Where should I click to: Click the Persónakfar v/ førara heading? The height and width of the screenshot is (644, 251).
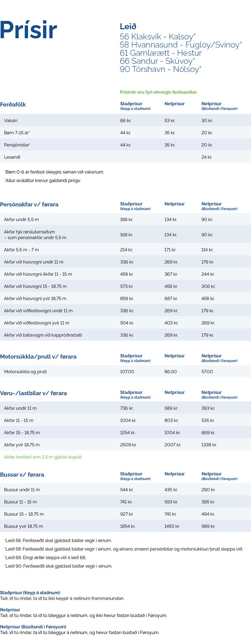point(29,204)
